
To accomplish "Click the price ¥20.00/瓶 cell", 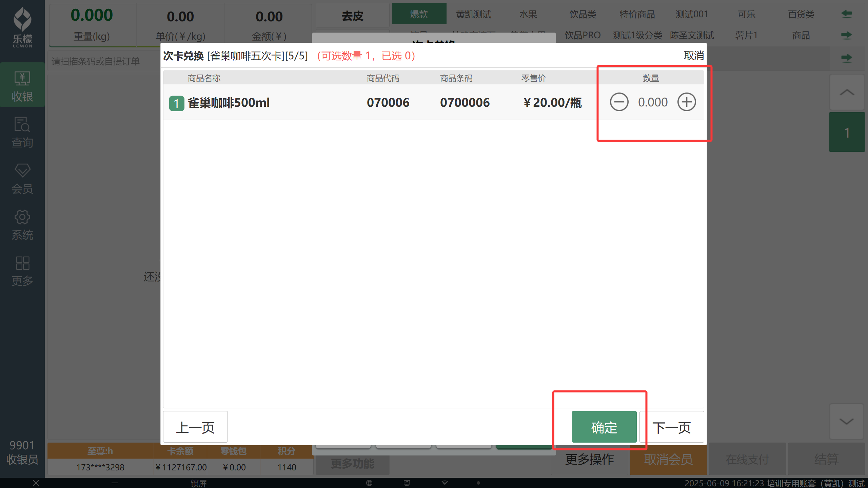I will [x=553, y=102].
